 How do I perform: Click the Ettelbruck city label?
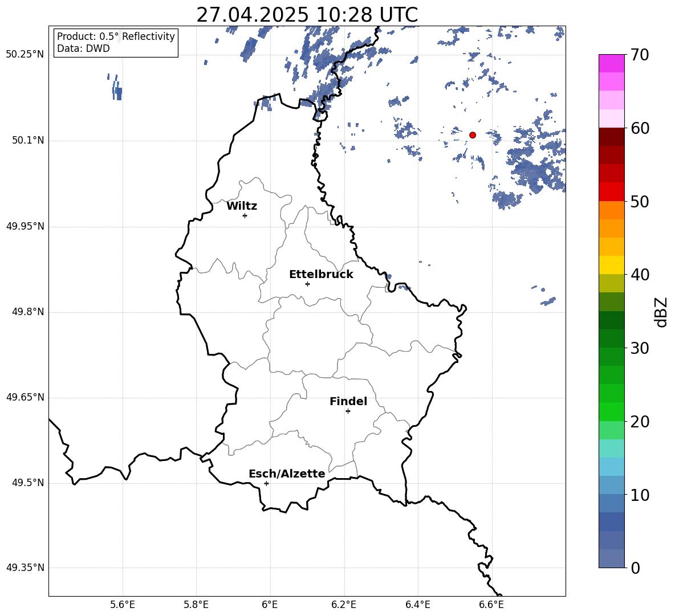coord(321,275)
